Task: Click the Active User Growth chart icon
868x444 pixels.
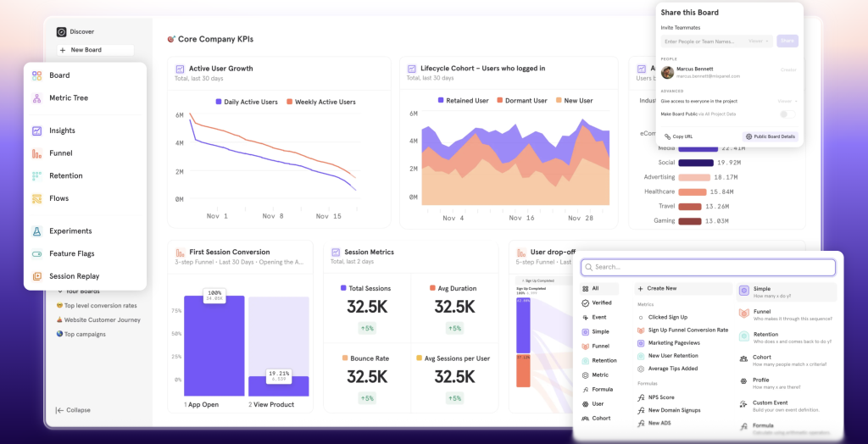Action: pos(180,69)
